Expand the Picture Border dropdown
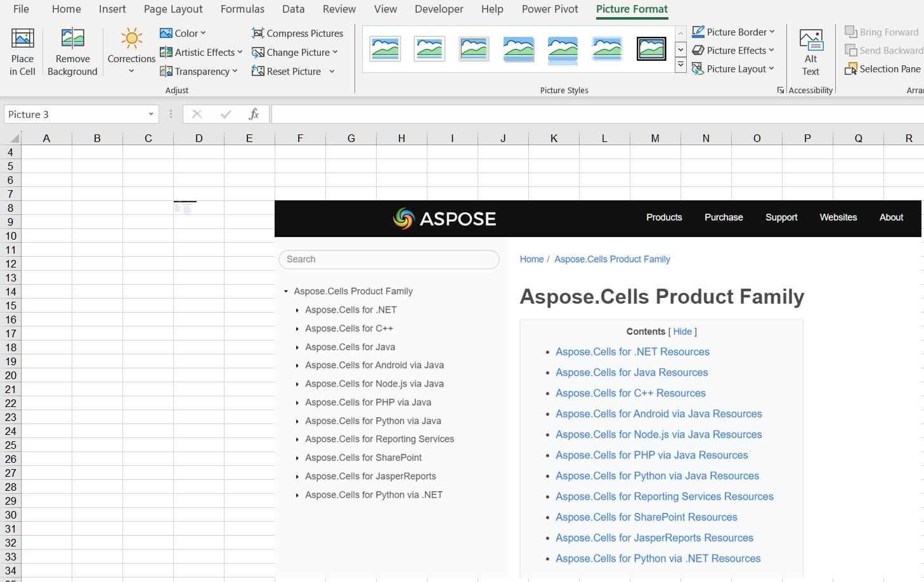The image size is (924, 582). (734, 32)
